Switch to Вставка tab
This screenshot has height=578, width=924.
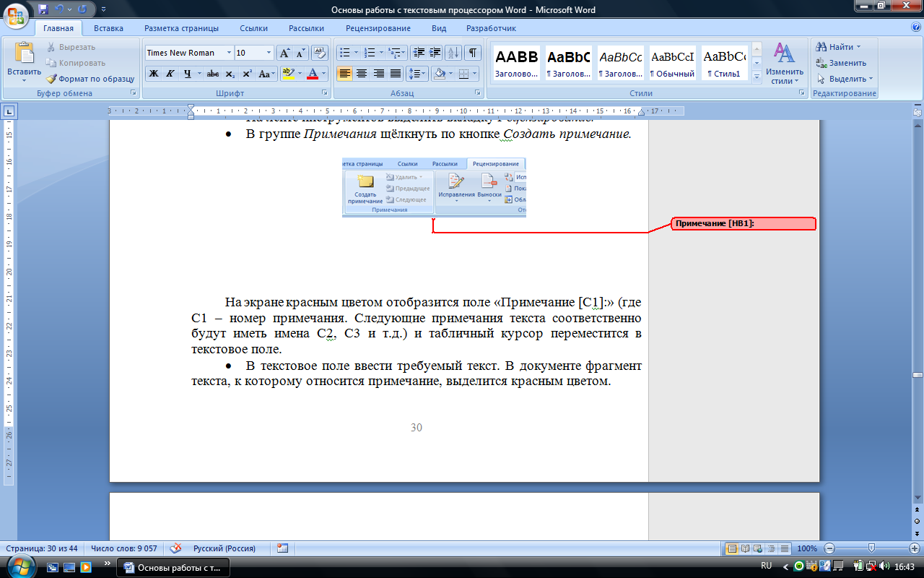[108, 28]
